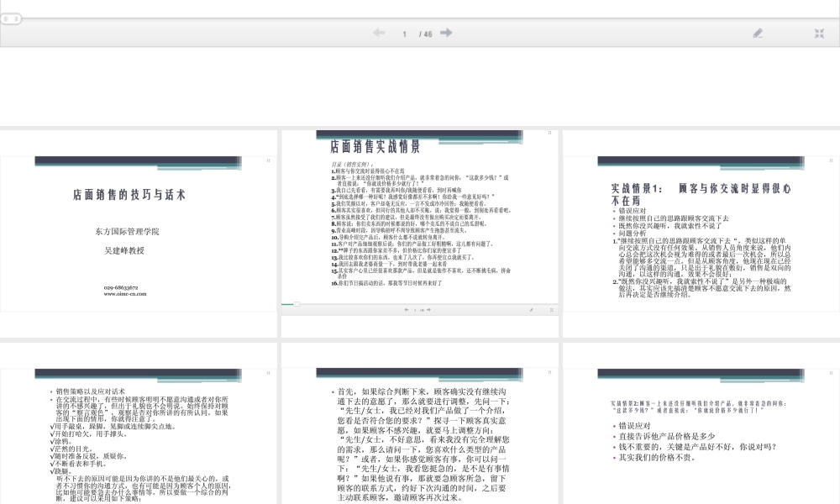
Task: Click the website link www.oime-cn.com on title slide
Action: pos(125,293)
